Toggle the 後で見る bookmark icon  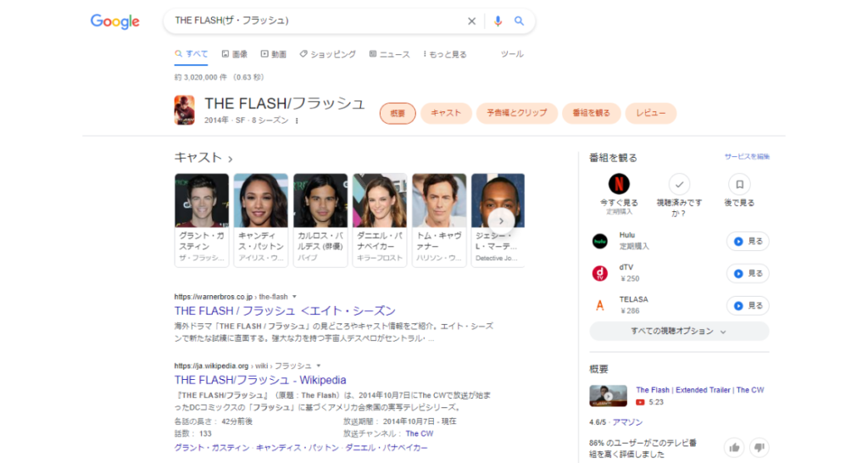coord(739,184)
